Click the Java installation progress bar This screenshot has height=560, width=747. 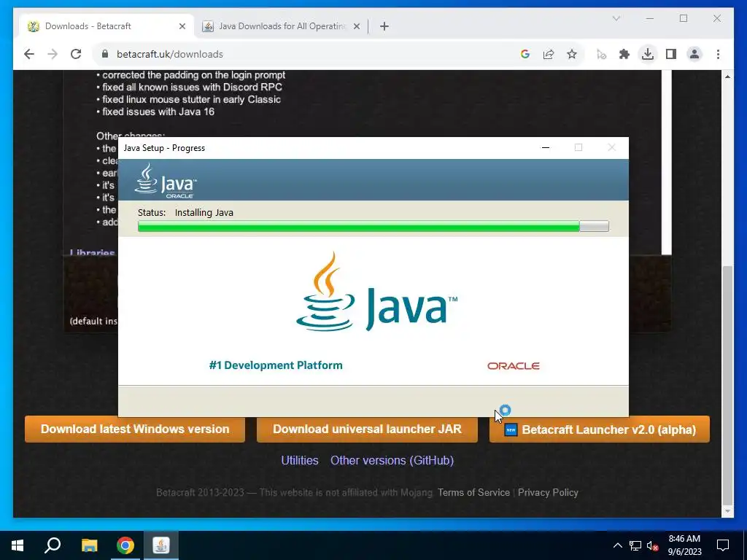click(373, 226)
